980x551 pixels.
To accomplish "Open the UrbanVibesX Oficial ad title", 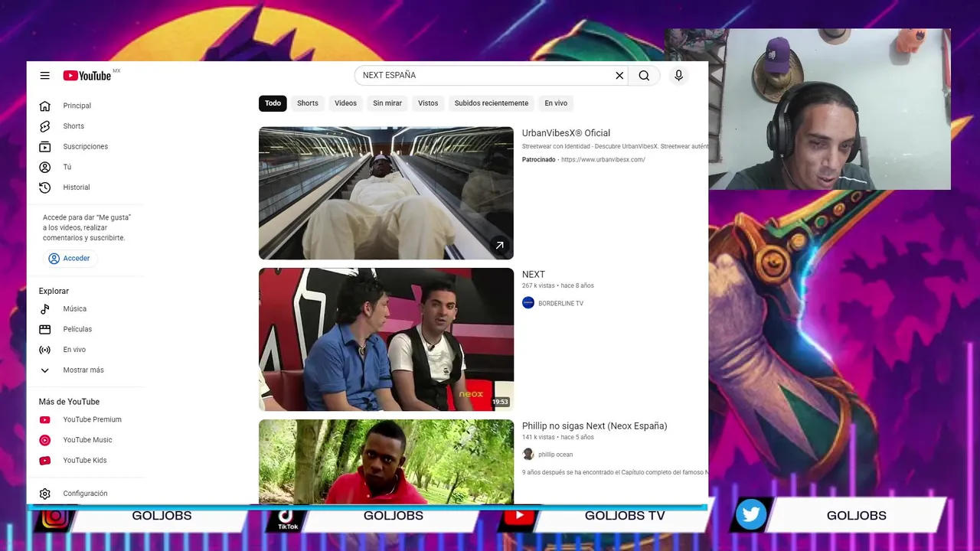I will (566, 133).
